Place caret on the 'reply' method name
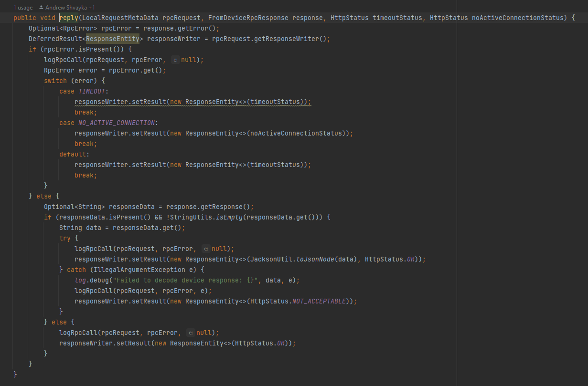The width and height of the screenshot is (588, 386). pos(69,18)
